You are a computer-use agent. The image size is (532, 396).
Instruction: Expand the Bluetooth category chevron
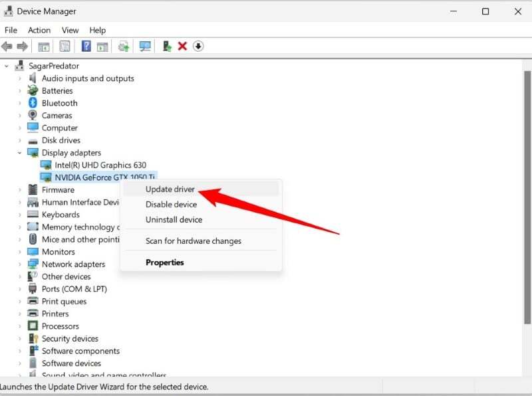pos(20,103)
